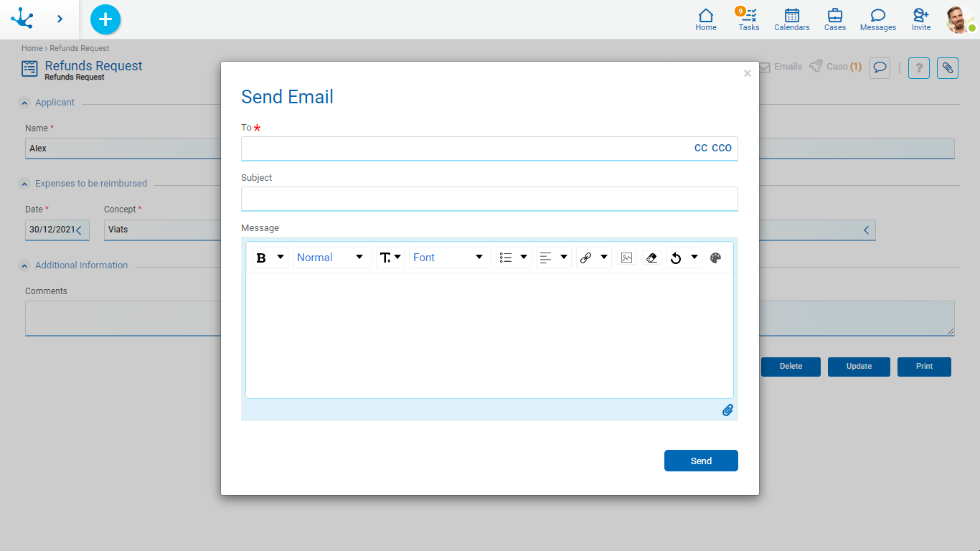980x551 pixels.
Task: Expand the Normal paragraph style dropdown
Action: [331, 258]
